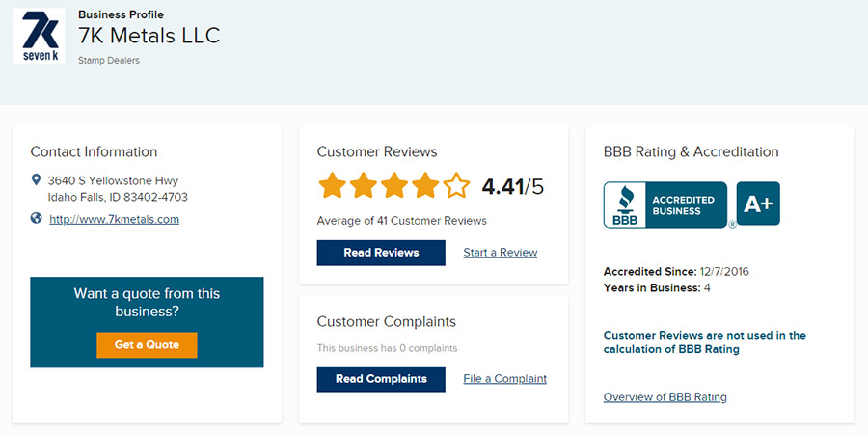This screenshot has width=868, height=435.
Task: Follow the Start a Review link
Action: (x=501, y=253)
